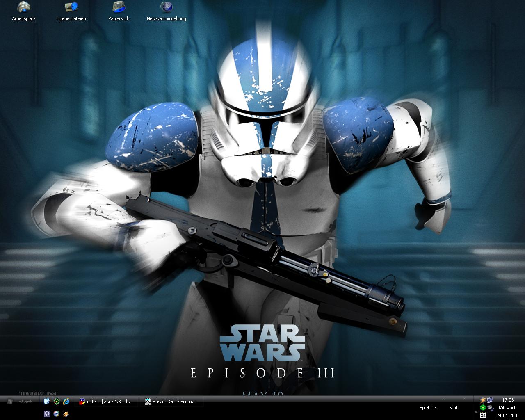Open the Spielchen taskbar toolbar
The width and height of the screenshot is (525, 420).
click(429, 408)
